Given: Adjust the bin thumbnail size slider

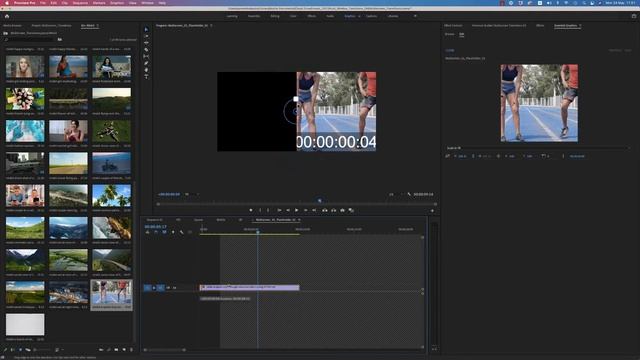Looking at the screenshot, I should coord(42,350).
